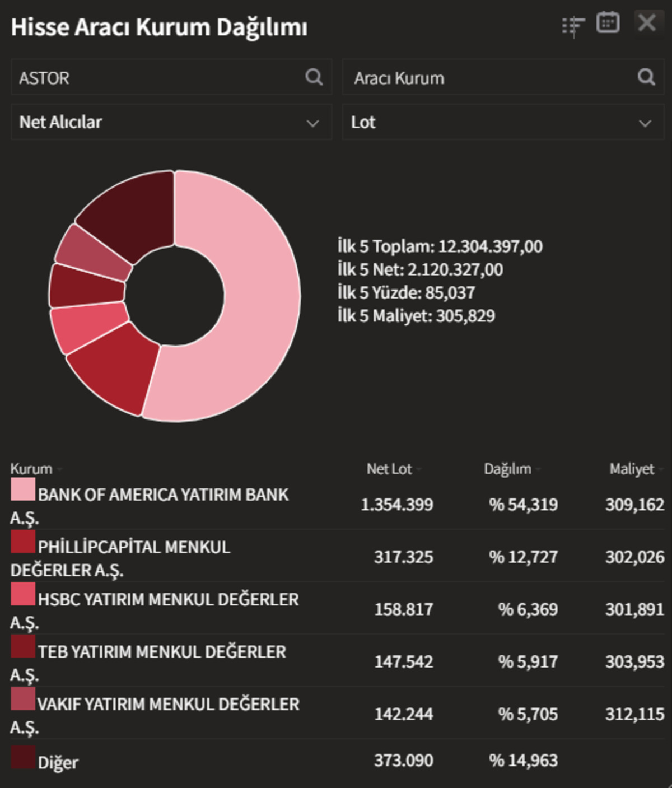Select the Diğer row label

tap(58, 762)
